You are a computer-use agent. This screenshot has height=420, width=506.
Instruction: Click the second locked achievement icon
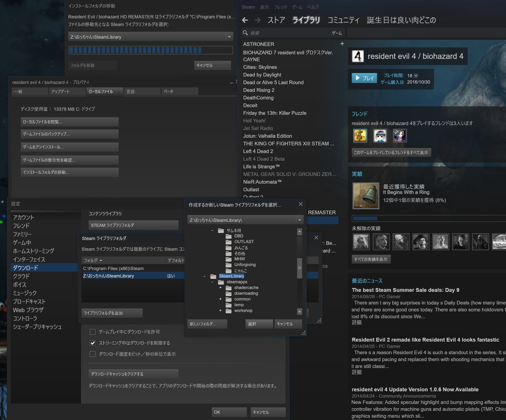[x=381, y=242]
